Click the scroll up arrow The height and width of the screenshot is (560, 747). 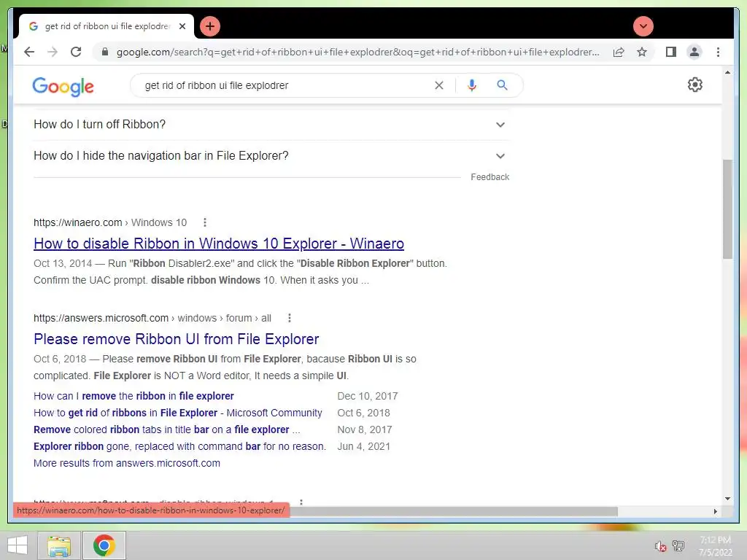tap(727, 72)
